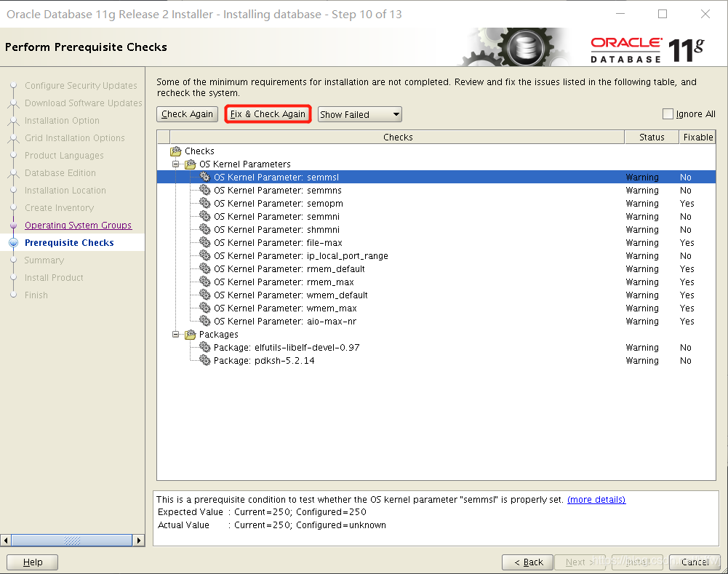The height and width of the screenshot is (574, 728).
Task: Click the Check Again button
Action: pos(187,114)
